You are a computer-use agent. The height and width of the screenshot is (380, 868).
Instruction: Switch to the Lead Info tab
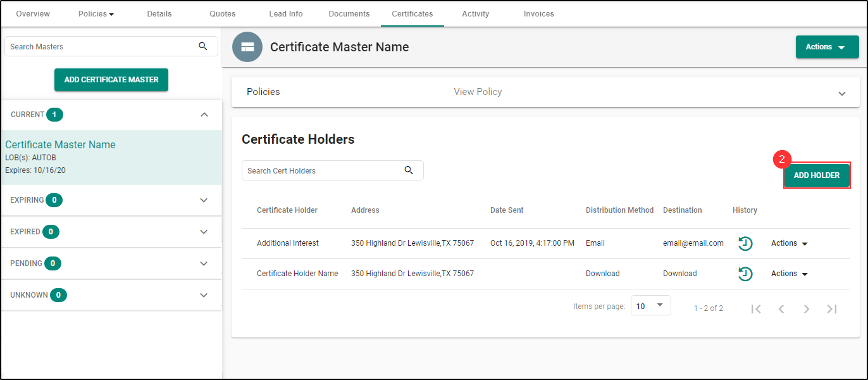(286, 13)
